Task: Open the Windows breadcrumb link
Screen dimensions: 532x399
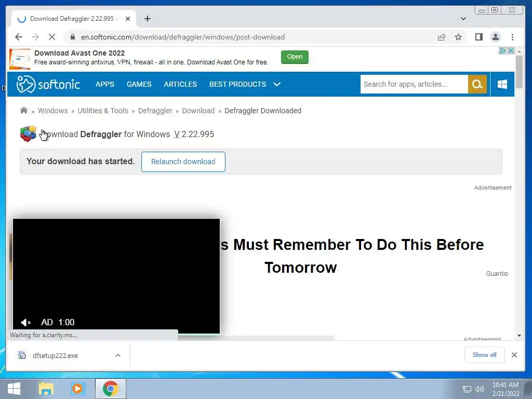Action: (x=52, y=111)
